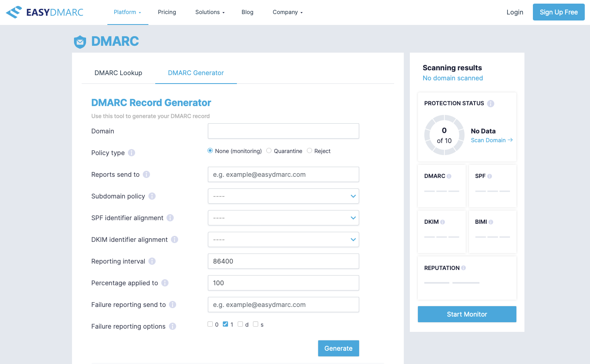Click inside the Domain input field
The width and height of the screenshot is (590, 364).
click(x=283, y=131)
